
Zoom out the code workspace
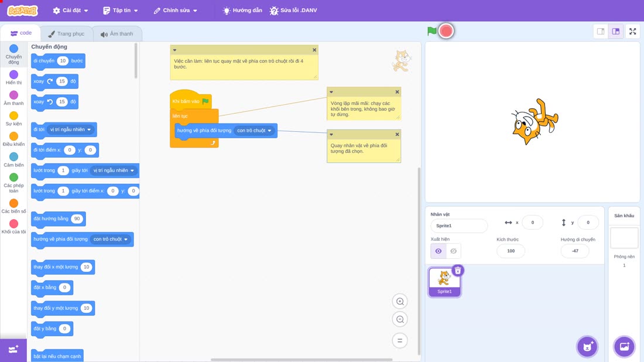click(x=400, y=319)
